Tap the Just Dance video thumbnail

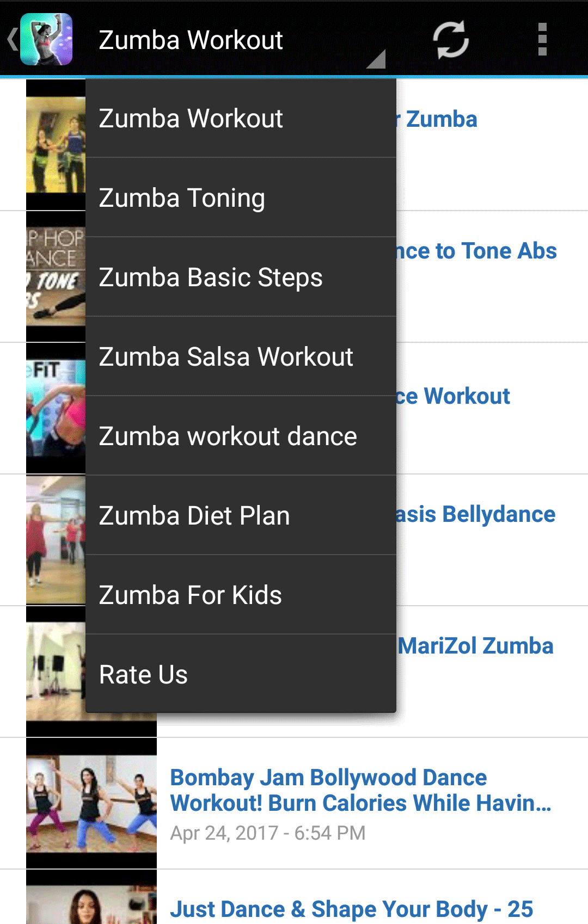click(91, 903)
